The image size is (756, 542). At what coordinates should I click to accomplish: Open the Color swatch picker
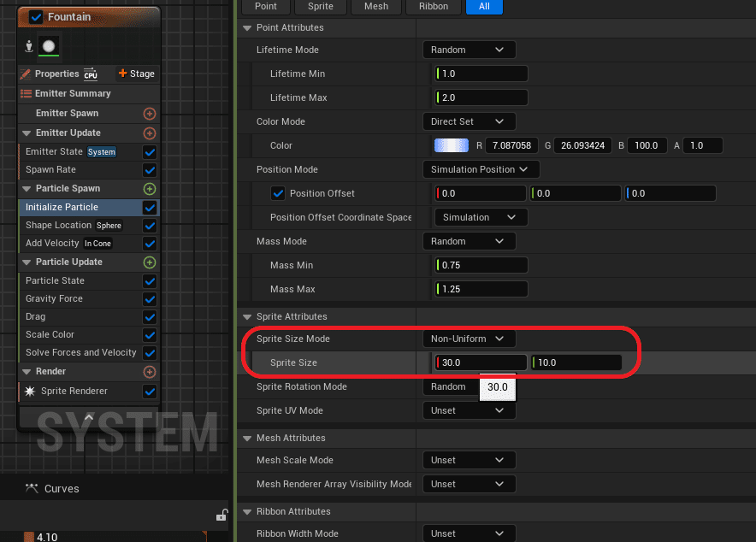coord(452,145)
